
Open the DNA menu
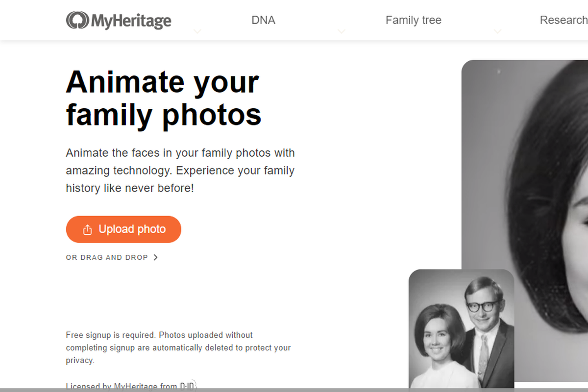point(263,20)
